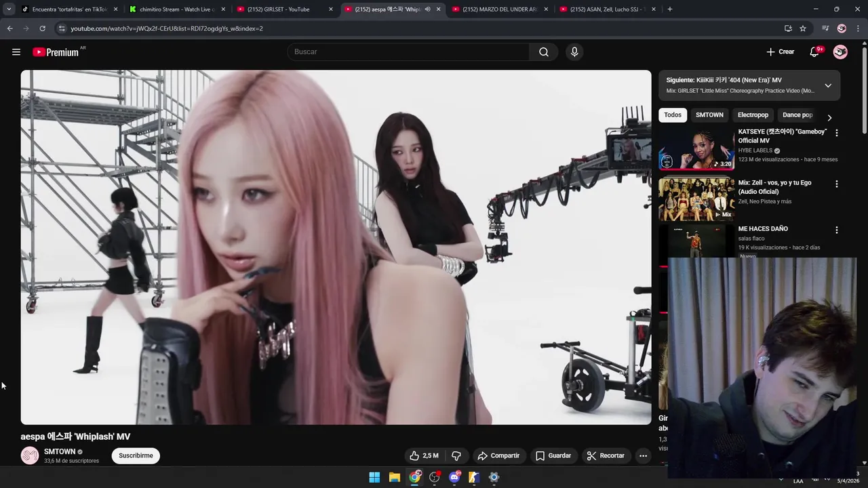Like the Whiplash video
Screen dimensions: 868x488
click(424, 455)
